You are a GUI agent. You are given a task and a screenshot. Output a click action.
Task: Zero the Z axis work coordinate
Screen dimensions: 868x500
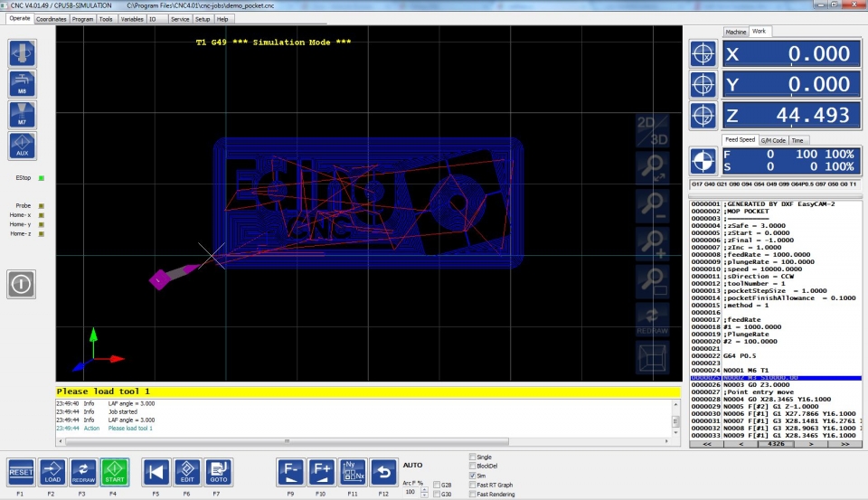(x=703, y=116)
